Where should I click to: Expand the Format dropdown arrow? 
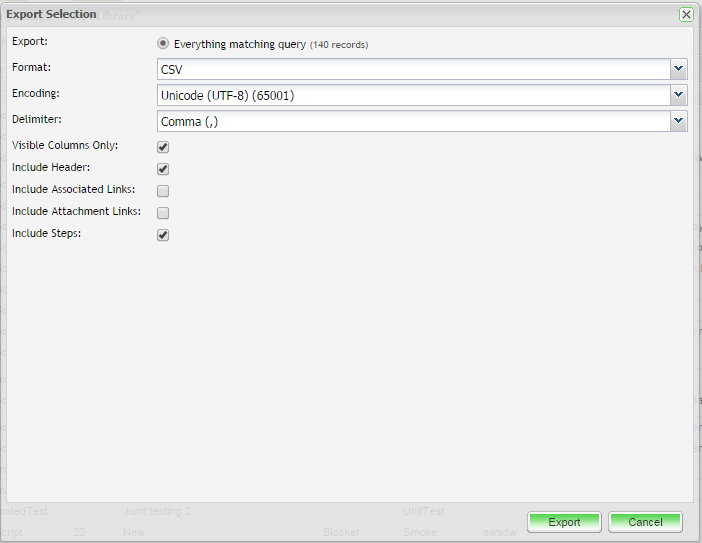point(679,69)
